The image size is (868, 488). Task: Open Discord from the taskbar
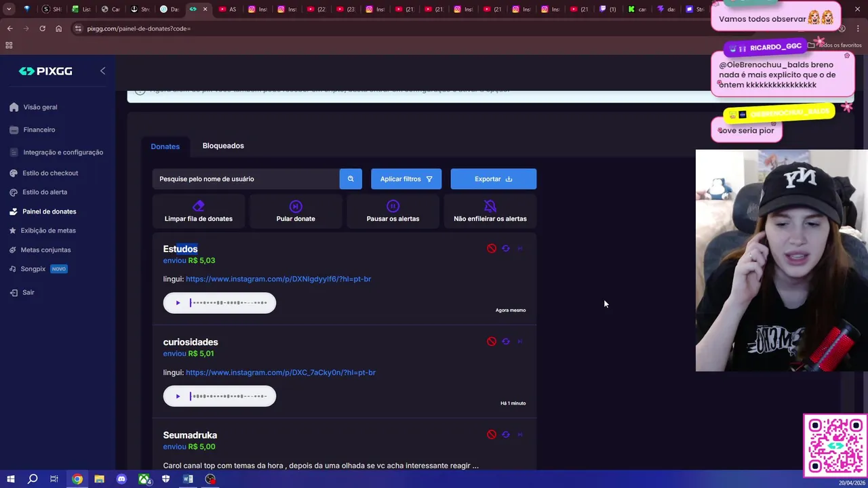tap(121, 479)
